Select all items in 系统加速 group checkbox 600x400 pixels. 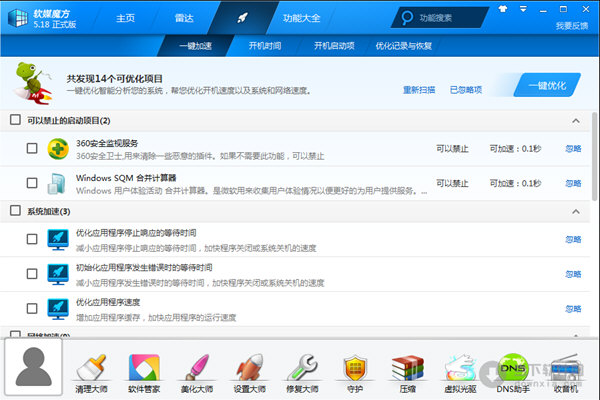coord(15,211)
